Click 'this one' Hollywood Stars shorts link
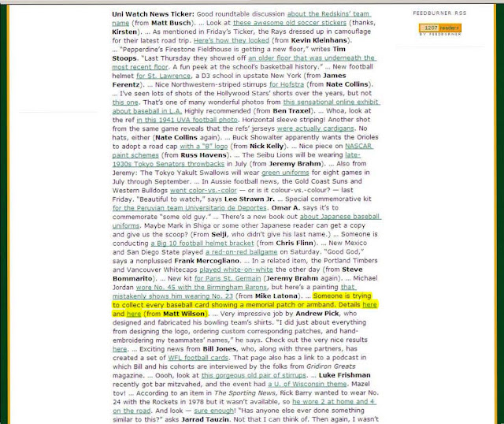Image resolution: width=504 pixels, height=424 pixels. [x=125, y=102]
